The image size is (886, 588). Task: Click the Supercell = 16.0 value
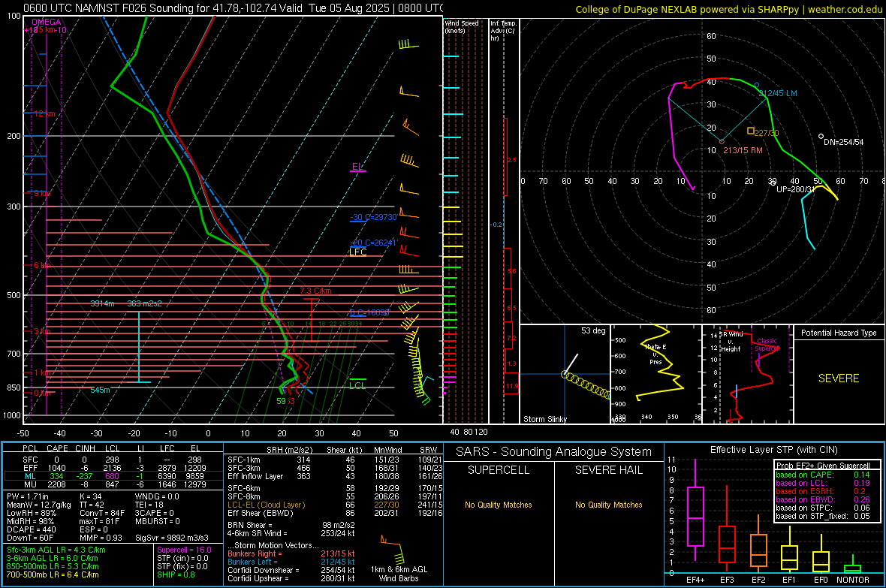(x=184, y=550)
